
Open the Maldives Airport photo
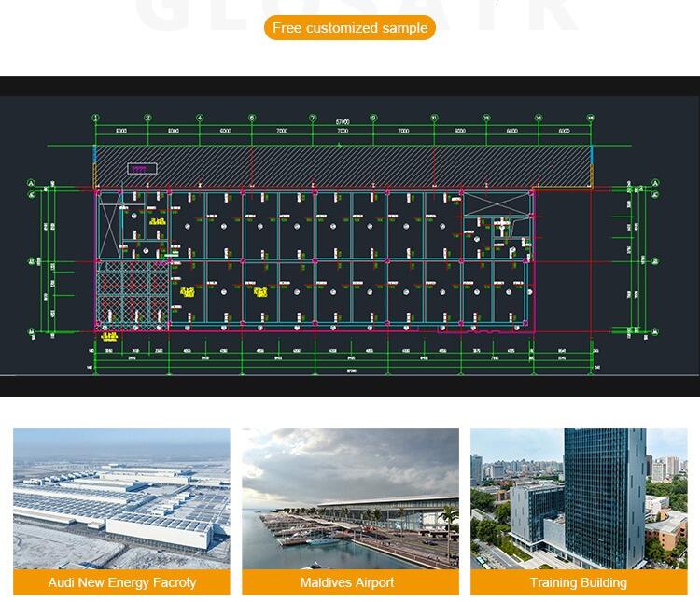coord(350,498)
